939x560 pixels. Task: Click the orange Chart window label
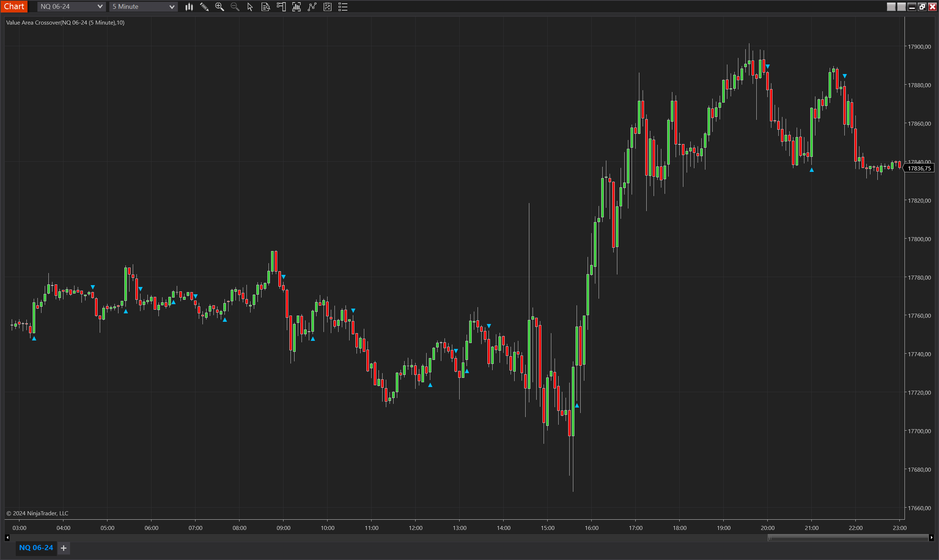14,7
